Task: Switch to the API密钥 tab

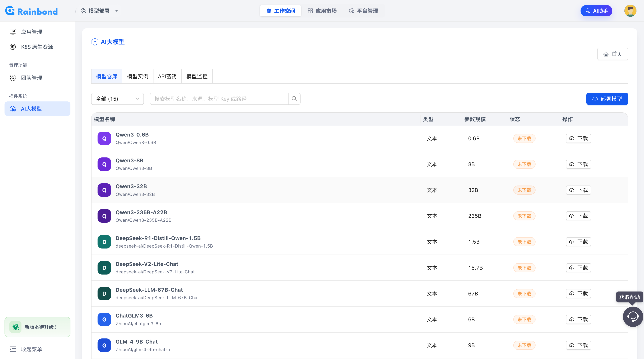Action: pos(167,76)
